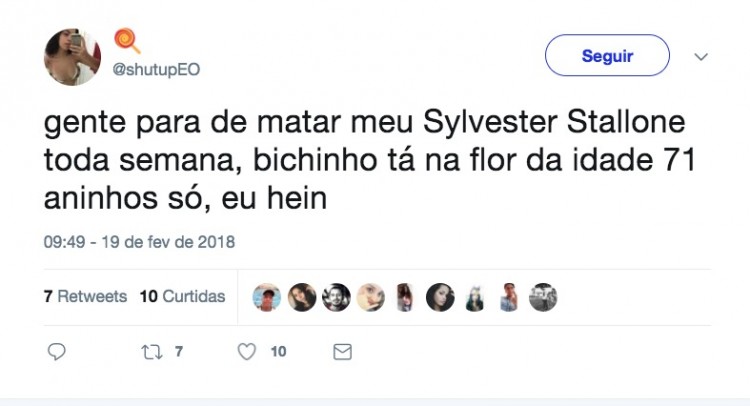The height and width of the screenshot is (406, 750).
Task: Open the lollipop emoji display name
Action: coord(127,41)
